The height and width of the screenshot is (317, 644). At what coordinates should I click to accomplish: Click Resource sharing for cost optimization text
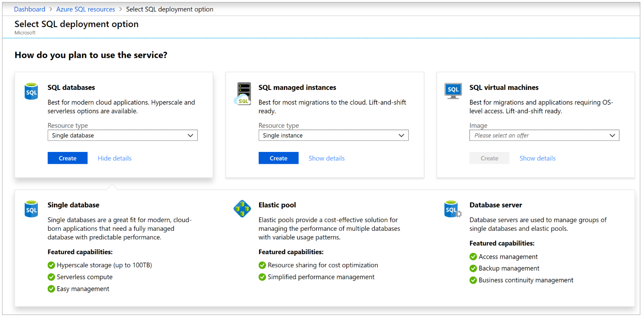(x=323, y=265)
